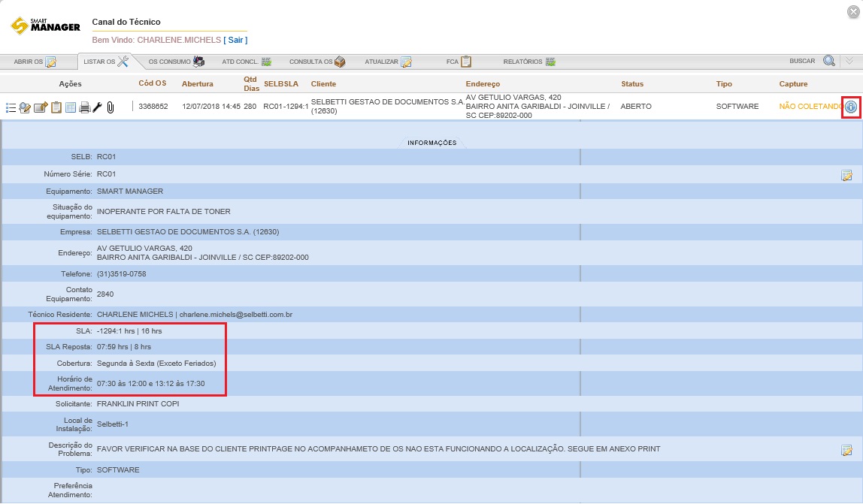This screenshot has width=863, height=504.
Task: Open the ATD CONCL. tab
Action: click(247, 62)
